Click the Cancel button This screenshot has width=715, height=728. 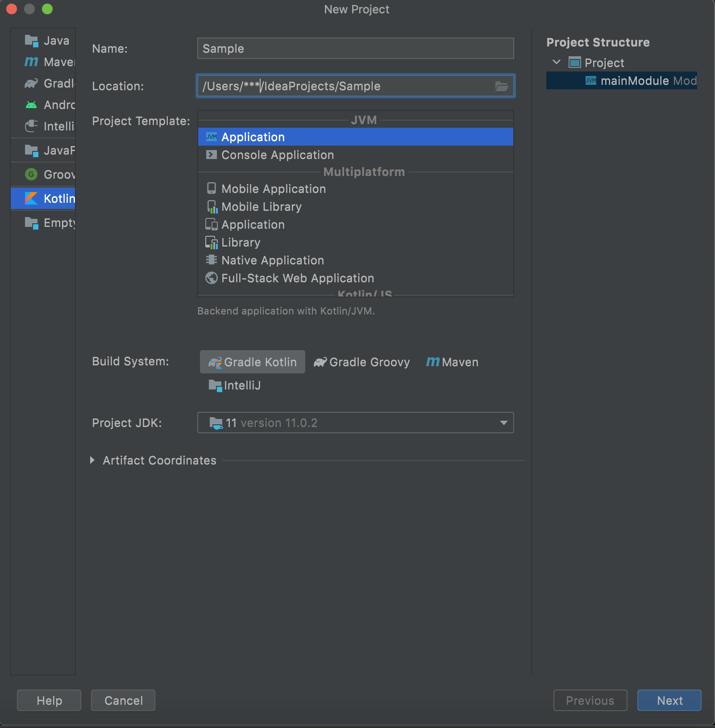pyautogui.click(x=123, y=700)
